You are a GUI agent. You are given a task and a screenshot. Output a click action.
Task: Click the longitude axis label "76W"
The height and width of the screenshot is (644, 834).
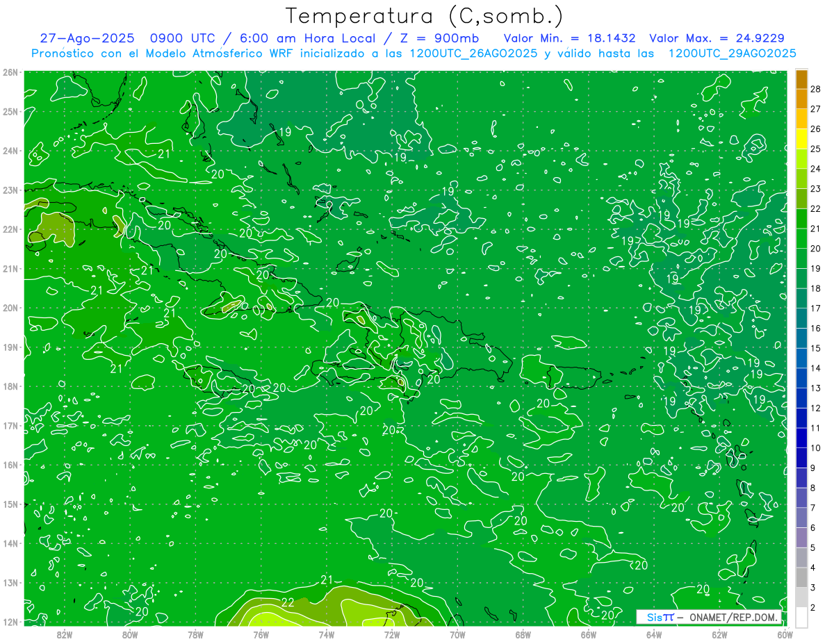click(x=261, y=634)
